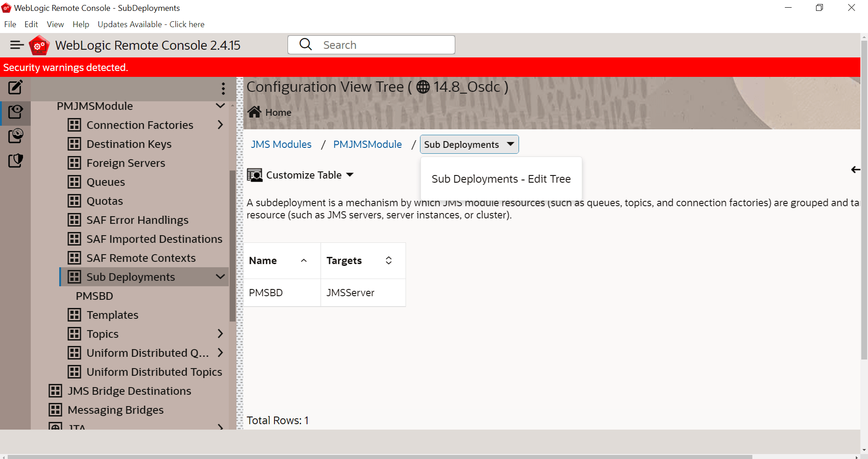The height and width of the screenshot is (459, 868).
Task: Select JMS Bridge Destinations in the tree
Action: point(129,391)
